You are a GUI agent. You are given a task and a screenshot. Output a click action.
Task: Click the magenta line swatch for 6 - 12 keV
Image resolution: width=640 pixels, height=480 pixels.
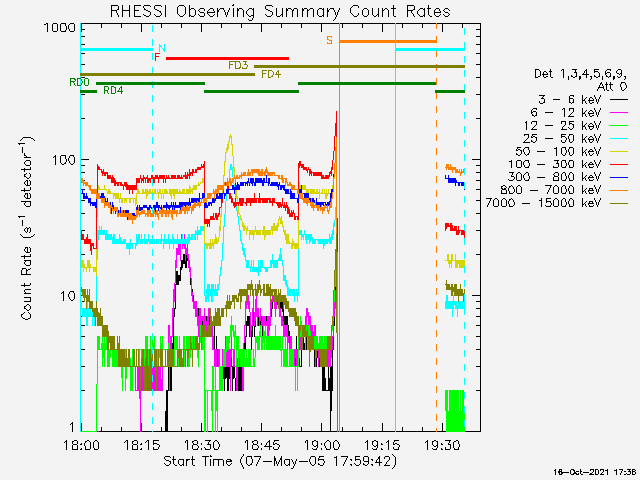(x=619, y=112)
